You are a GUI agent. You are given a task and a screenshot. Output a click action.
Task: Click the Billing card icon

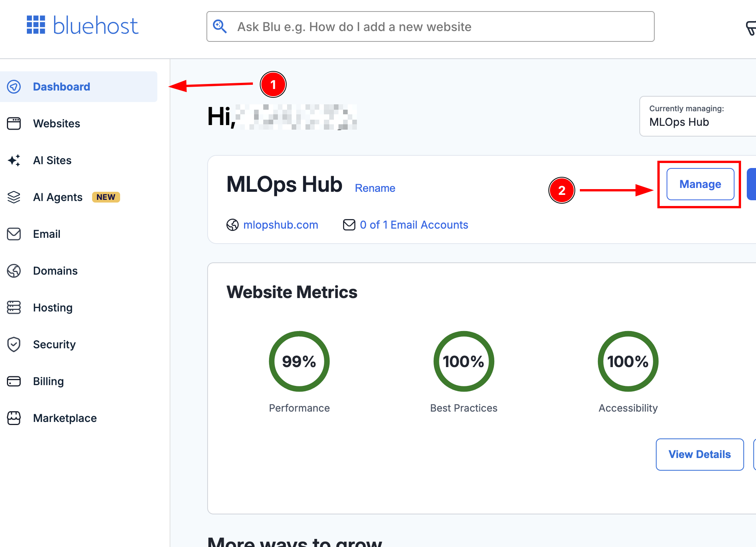[x=14, y=381]
